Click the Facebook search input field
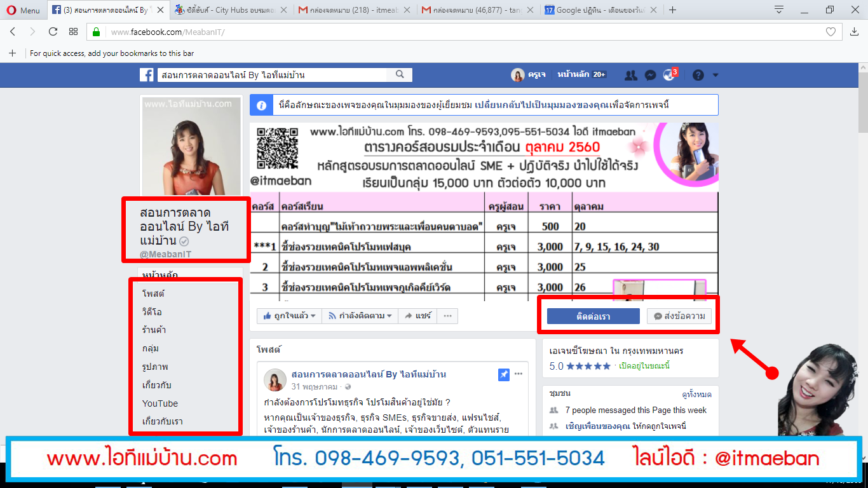This screenshot has height=488, width=868. [x=272, y=75]
